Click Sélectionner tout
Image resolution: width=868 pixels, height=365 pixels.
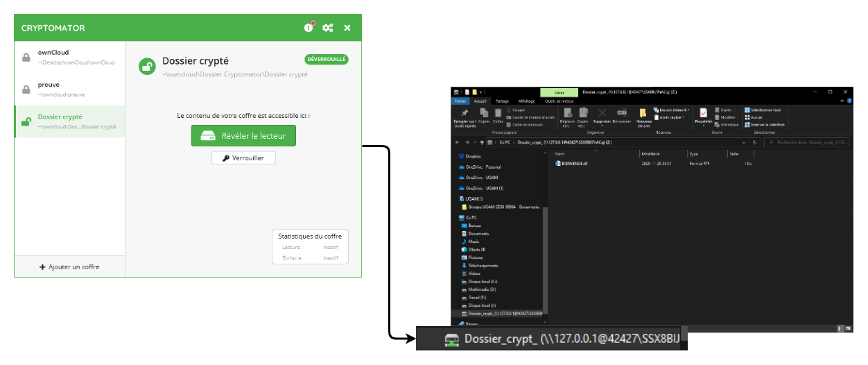[x=763, y=110]
